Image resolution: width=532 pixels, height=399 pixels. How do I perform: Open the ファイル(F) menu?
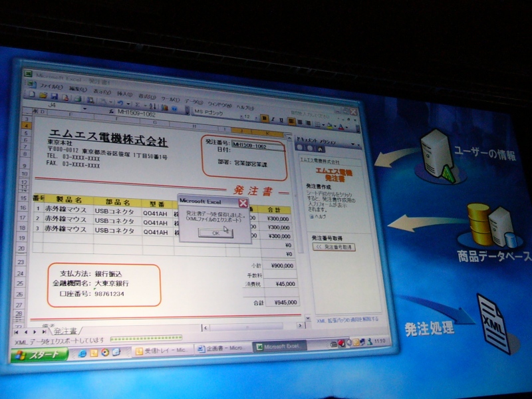click(51, 86)
